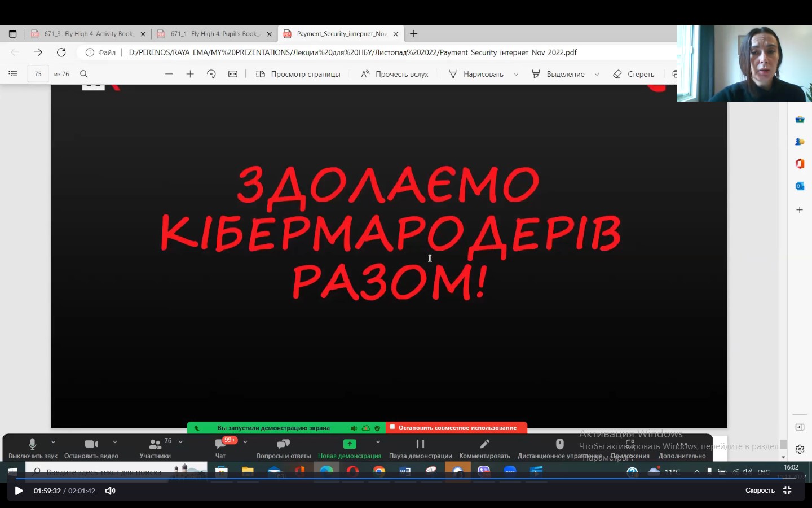Expand the Draw tool options arrow

[x=516, y=75]
